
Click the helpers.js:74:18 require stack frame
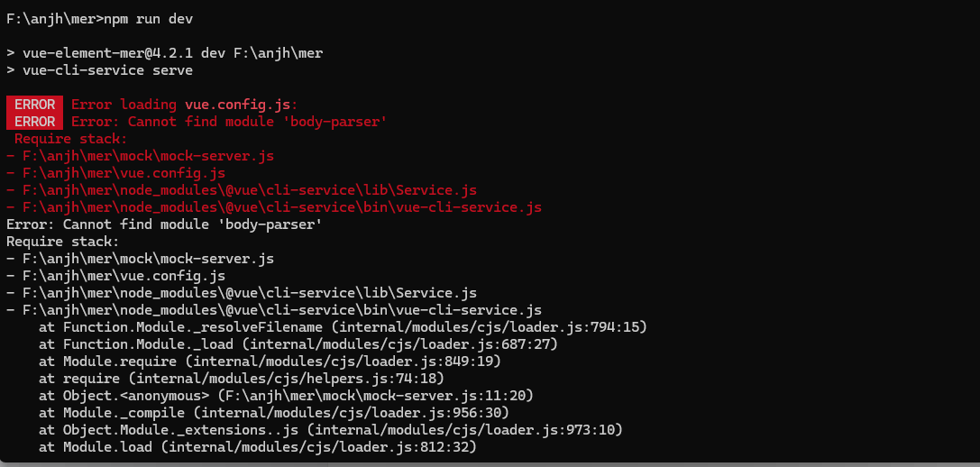click(x=242, y=379)
